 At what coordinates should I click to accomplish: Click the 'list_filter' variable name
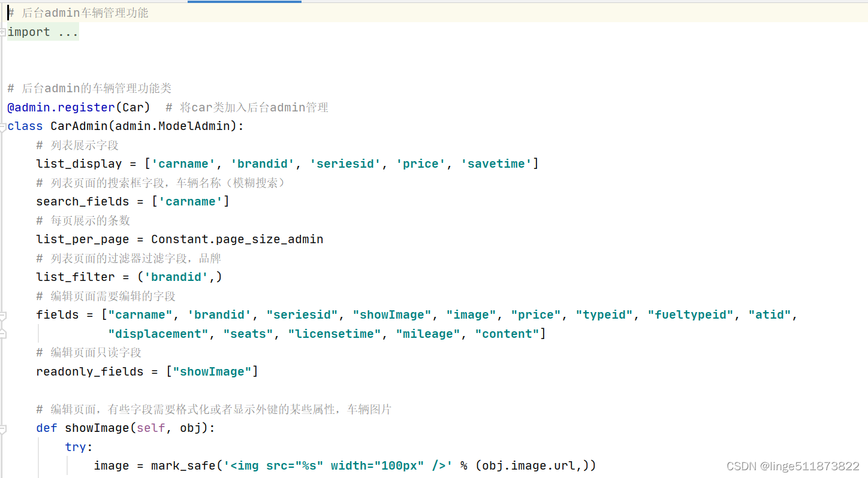click(x=76, y=277)
